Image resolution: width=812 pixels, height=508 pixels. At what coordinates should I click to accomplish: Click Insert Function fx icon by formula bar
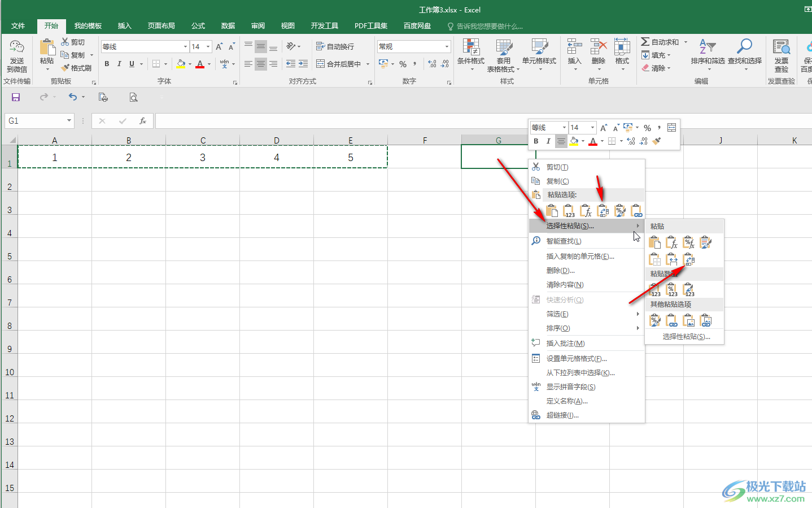143,121
